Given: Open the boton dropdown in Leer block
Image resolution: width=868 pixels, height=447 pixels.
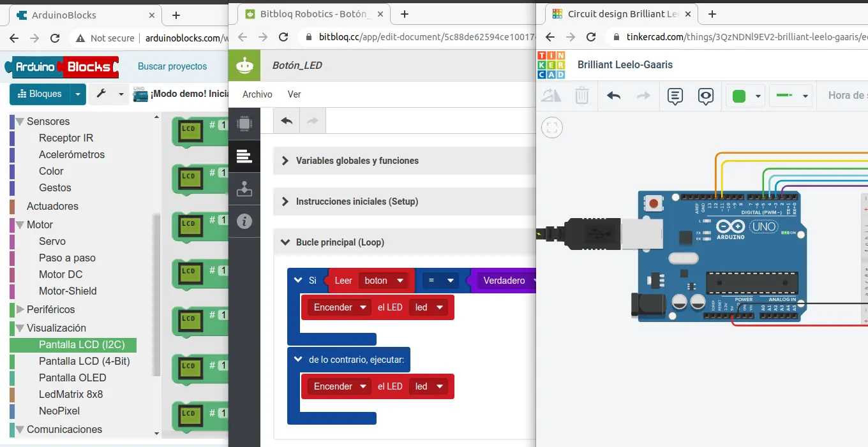Looking at the screenshot, I should coord(383,281).
